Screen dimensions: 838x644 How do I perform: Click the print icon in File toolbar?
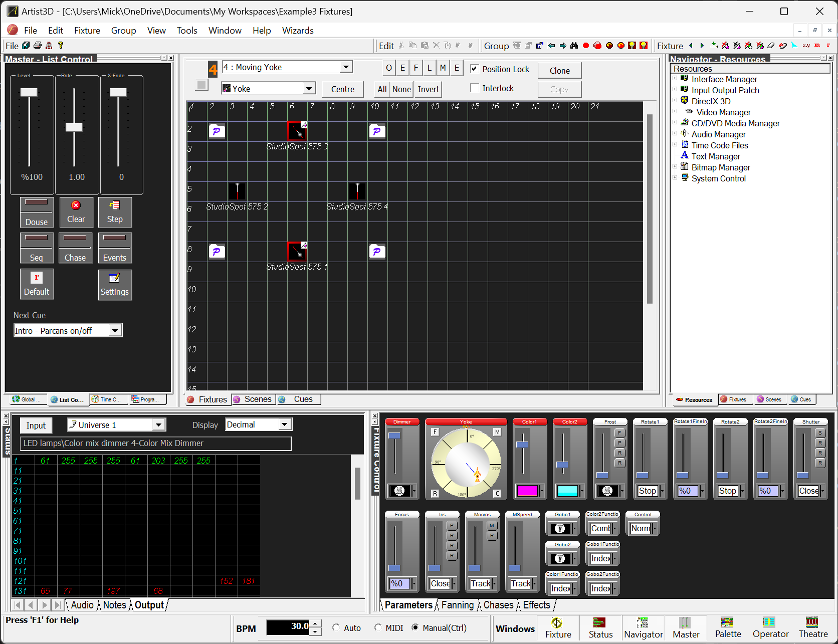(38, 46)
